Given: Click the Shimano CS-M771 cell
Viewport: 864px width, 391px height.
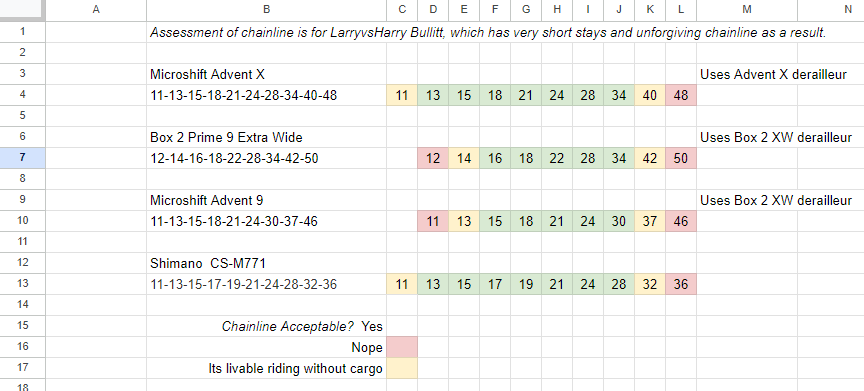Looking at the screenshot, I should (266, 263).
